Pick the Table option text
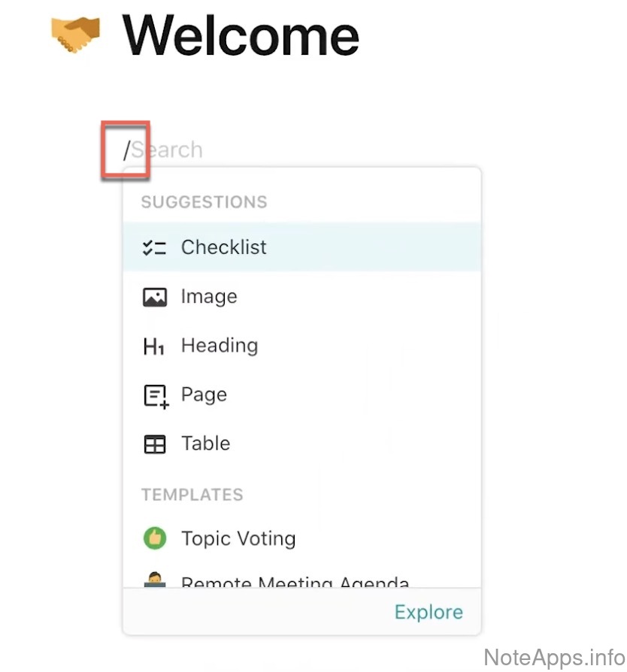Image resolution: width=627 pixels, height=672 pixels. pyautogui.click(x=205, y=443)
